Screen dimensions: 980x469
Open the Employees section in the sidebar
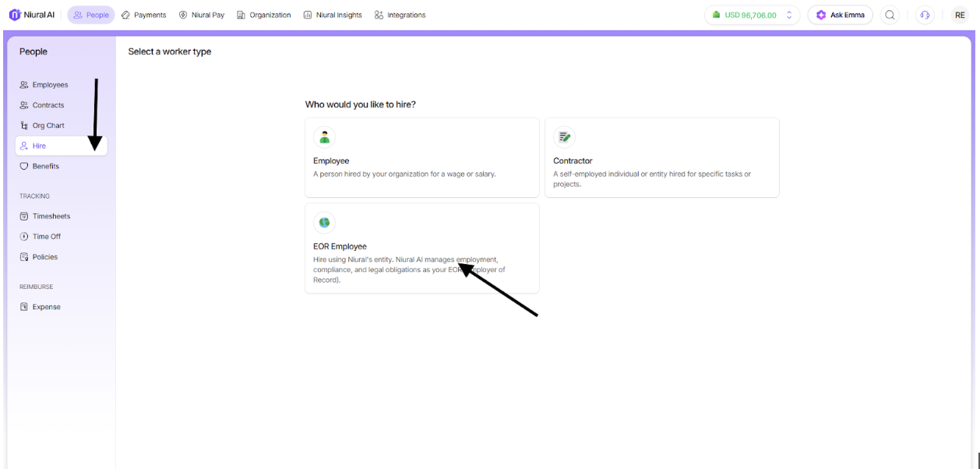coord(50,84)
